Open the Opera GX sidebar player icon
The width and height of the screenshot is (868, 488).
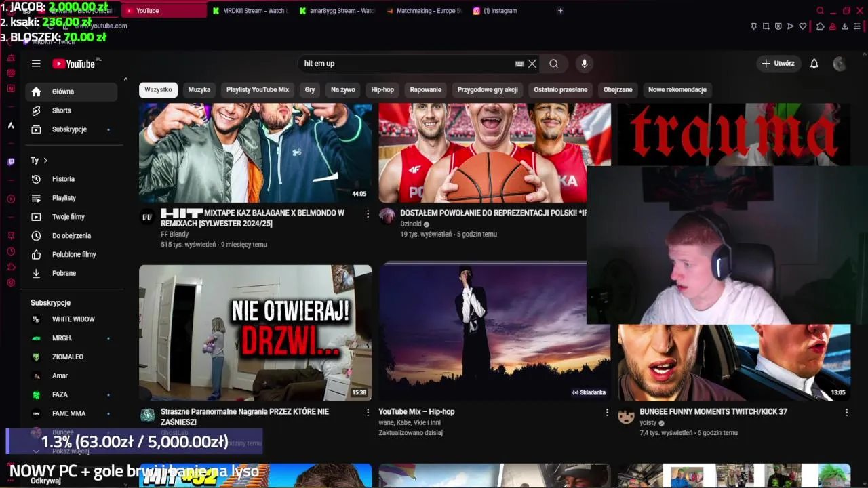pyautogui.click(x=11, y=199)
